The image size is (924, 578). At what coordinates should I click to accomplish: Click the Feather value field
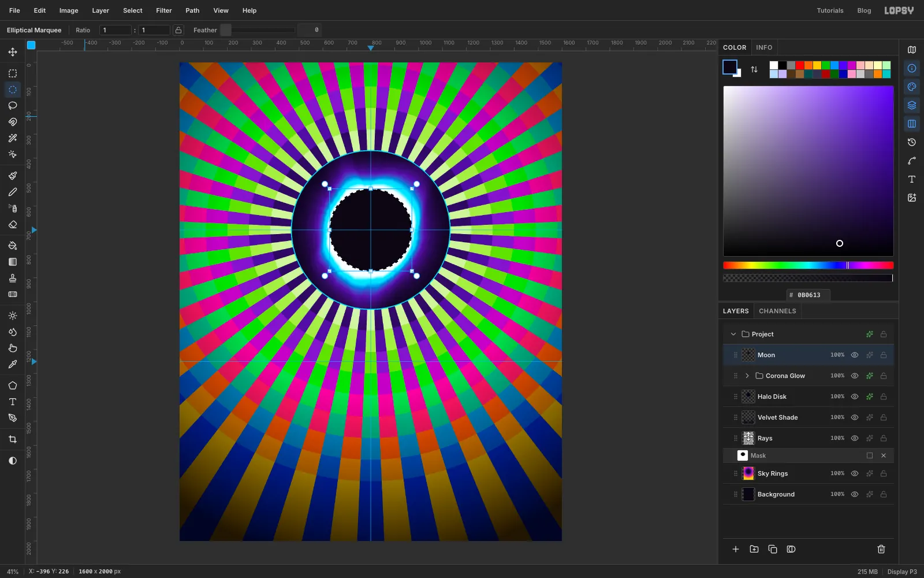[x=310, y=30]
